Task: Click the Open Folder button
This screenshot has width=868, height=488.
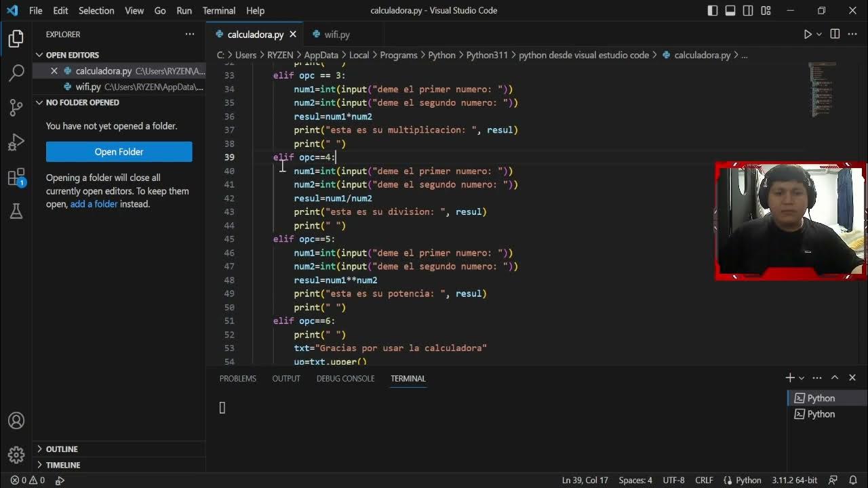Action: pos(119,152)
